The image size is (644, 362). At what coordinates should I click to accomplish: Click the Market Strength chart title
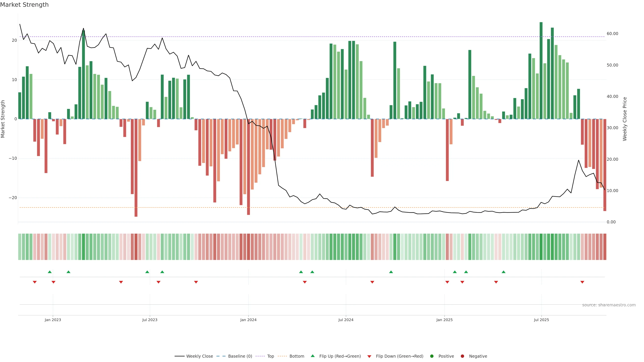24,5
